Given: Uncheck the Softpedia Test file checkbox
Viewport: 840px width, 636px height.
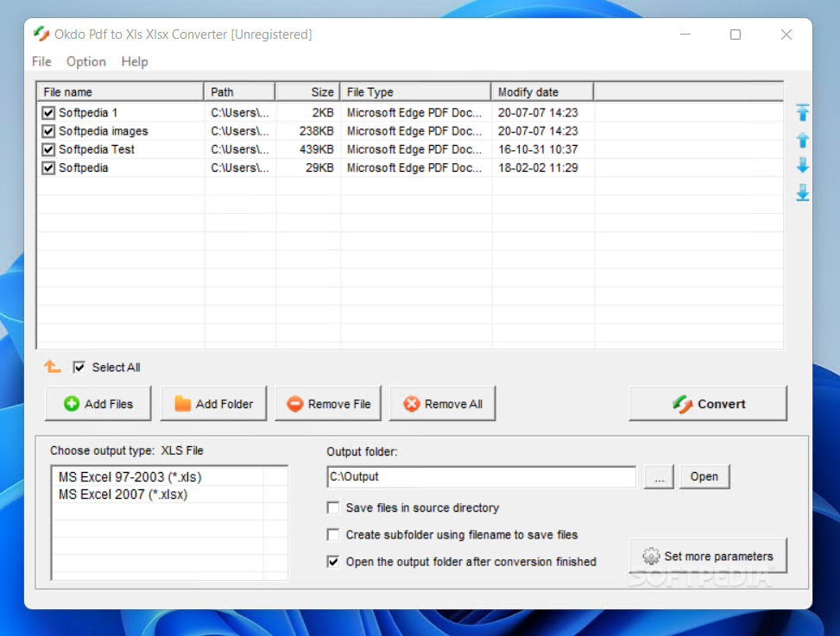Looking at the screenshot, I should (48, 149).
